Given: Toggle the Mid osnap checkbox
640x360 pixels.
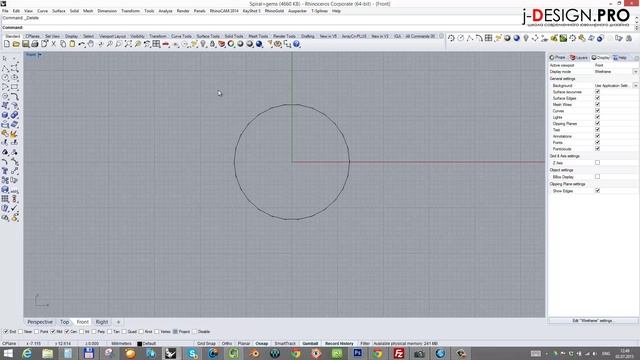Looking at the screenshot, I should [53, 331].
